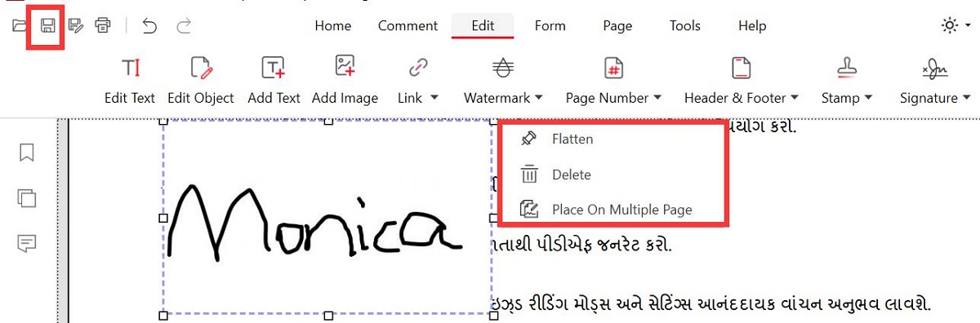Expand the Header & Footer dropdown arrow
Image resolution: width=980 pixels, height=323 pixels.
(794, 98)
